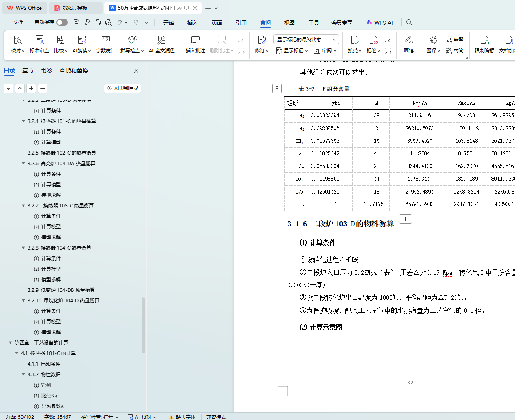Toggle 拼写检查 status in the status bar
Viewport: 515px width, 420px height.
[x=99, y=417]
